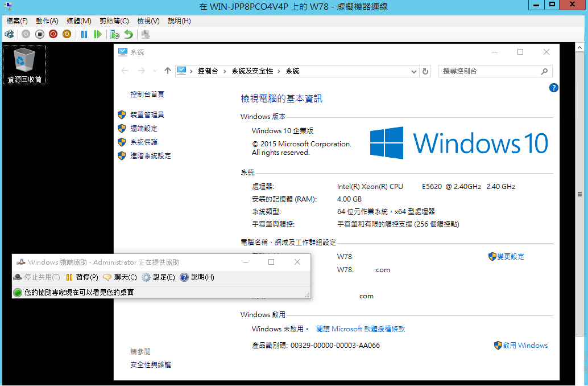Turn off the VM with the stop icon
Image resolution: width=588 pixels, height=386 pixels.
pos(39,34)
